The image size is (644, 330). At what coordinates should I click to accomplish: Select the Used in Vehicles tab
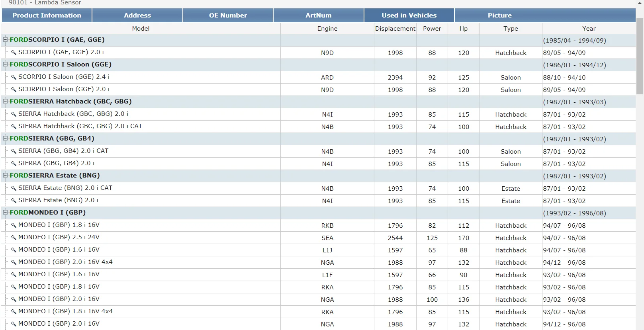409,16
